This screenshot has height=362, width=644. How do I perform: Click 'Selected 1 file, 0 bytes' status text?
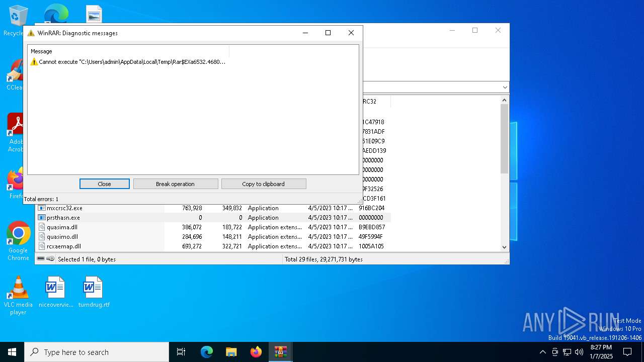point(87,259)
